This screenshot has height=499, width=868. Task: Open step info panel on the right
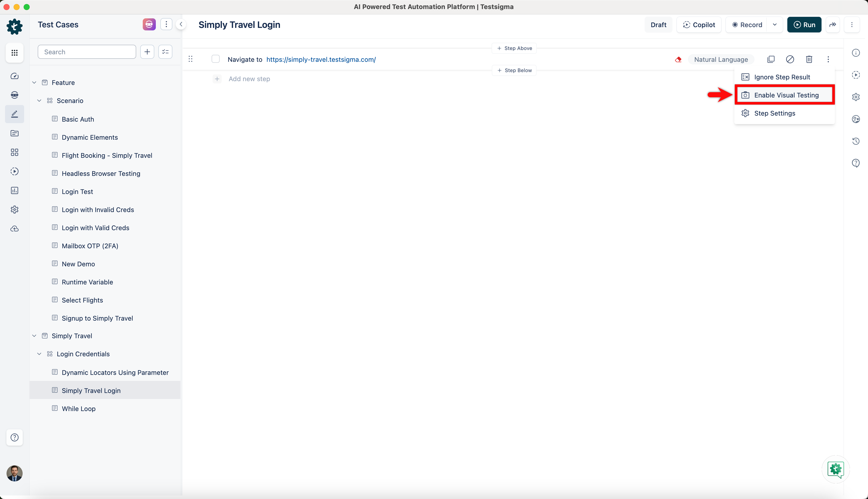(x=856, y=53)
